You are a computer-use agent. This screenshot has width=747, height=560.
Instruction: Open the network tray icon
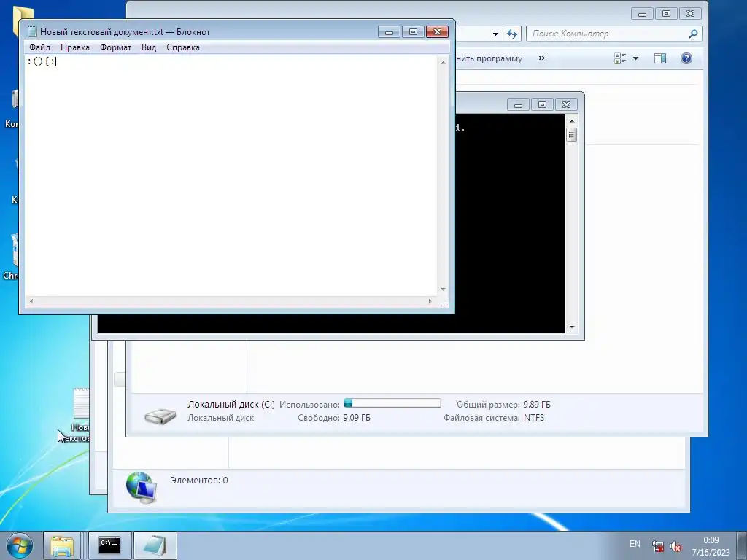(658, 547)
